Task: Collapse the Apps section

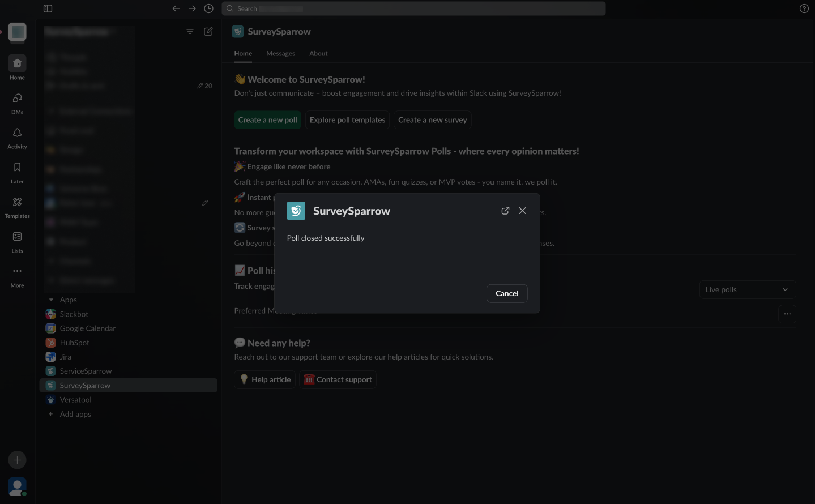Action: tap(52, 300)
